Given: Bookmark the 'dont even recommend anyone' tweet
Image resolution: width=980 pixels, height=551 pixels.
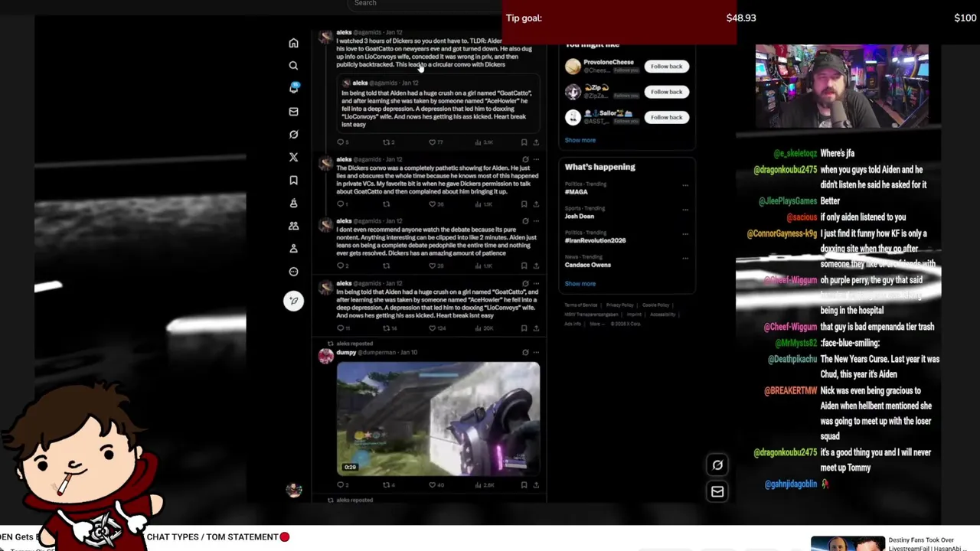Looking at the screenshot, I should click(x=524, y=266).
